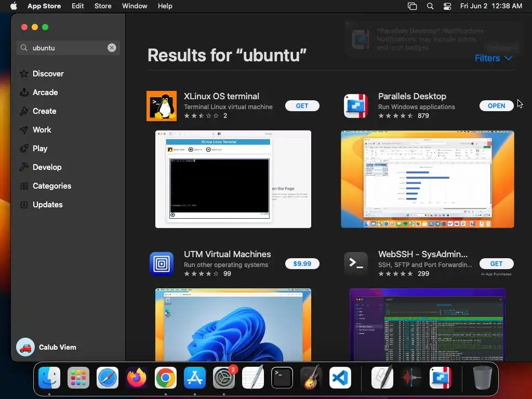The image size is (532, 399).
Task: Clear the ubuntu search text
Action: (112, 48)
